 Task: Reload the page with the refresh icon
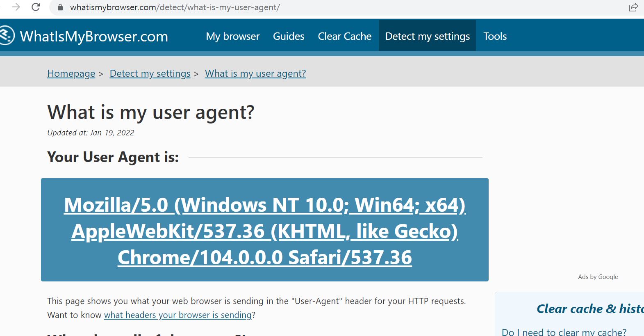point(36,7)
